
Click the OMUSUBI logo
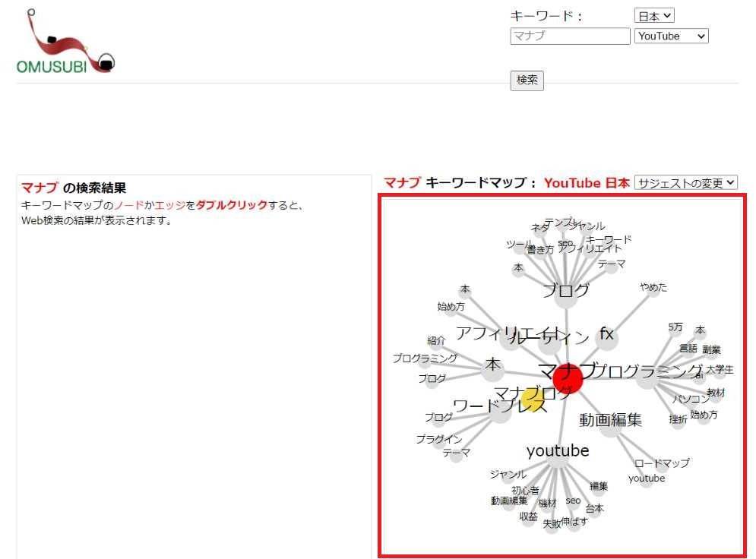[65, 42]
